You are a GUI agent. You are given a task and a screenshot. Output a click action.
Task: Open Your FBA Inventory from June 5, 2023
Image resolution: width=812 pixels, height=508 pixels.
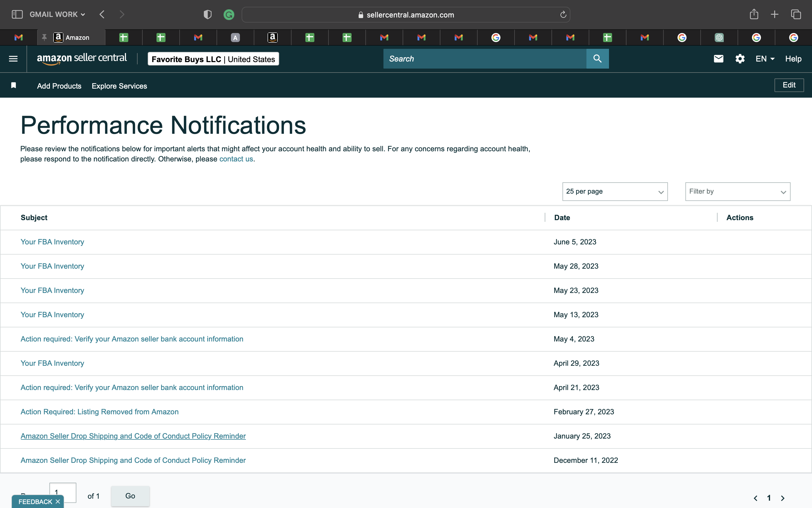pos(52,242)
